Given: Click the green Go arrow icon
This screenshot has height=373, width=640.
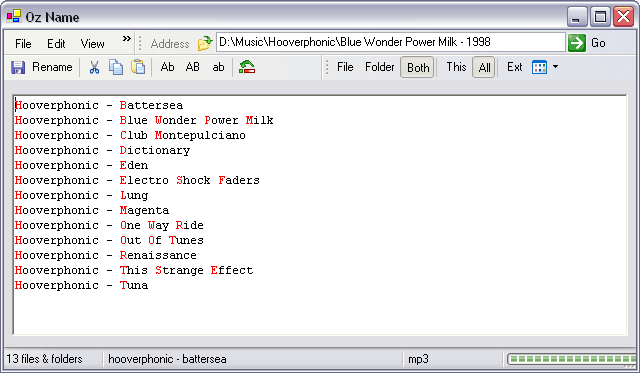Looking at the screenshot, I should pos(577,43).
